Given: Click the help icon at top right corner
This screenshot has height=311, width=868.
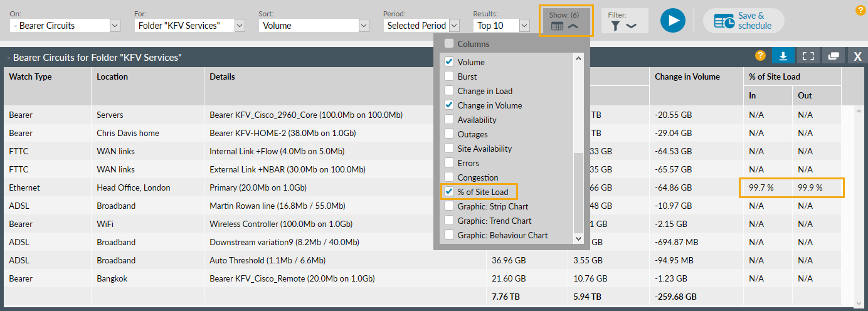Looking at the screenshot, I should [860, 10].
